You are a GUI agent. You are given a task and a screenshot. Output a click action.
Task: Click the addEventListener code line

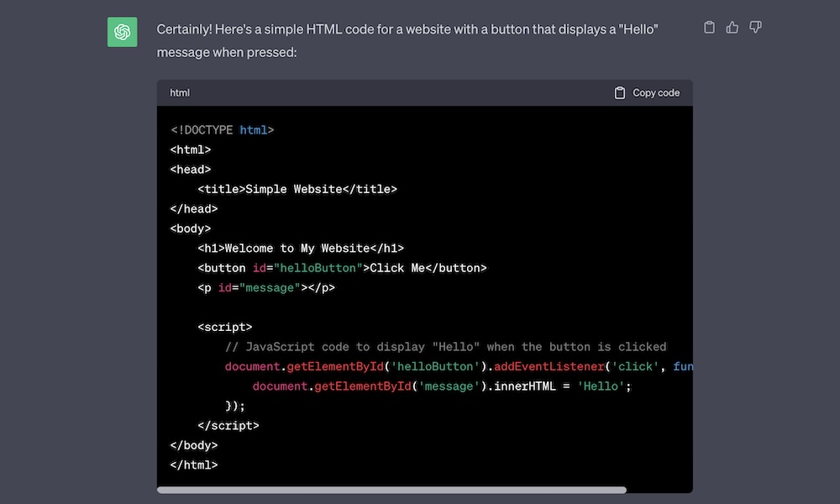(x=459, y=366)
